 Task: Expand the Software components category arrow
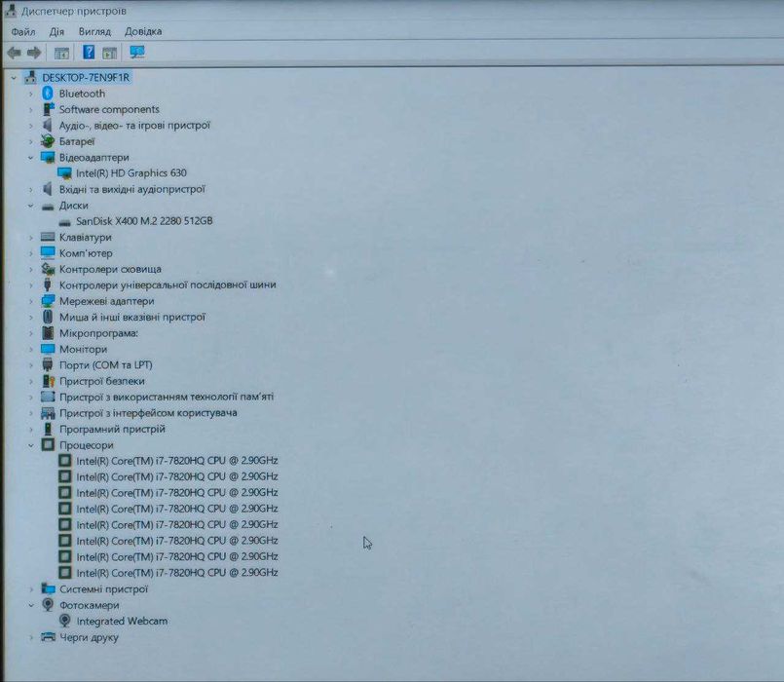click(30, 109)
